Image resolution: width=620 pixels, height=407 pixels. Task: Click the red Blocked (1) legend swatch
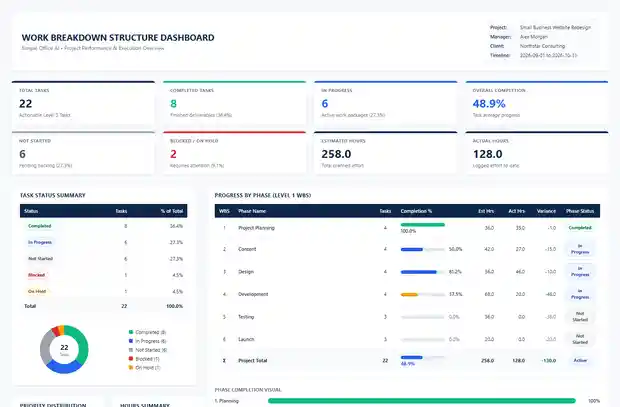click(131, 359)
